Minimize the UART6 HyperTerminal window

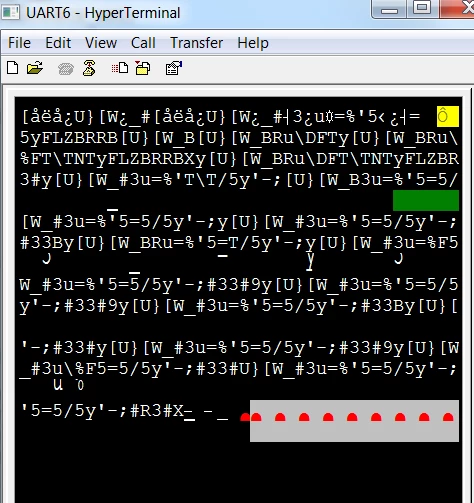click(x=389, y=9)
